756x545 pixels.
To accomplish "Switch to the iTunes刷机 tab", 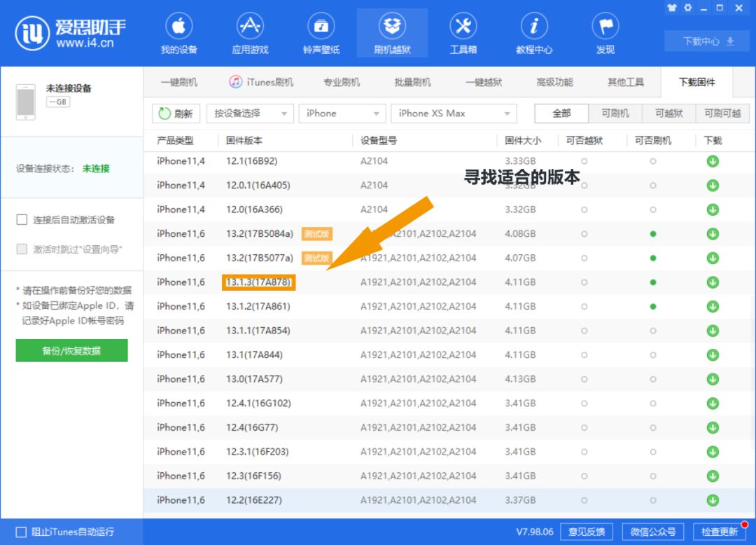I will [268, 81].
